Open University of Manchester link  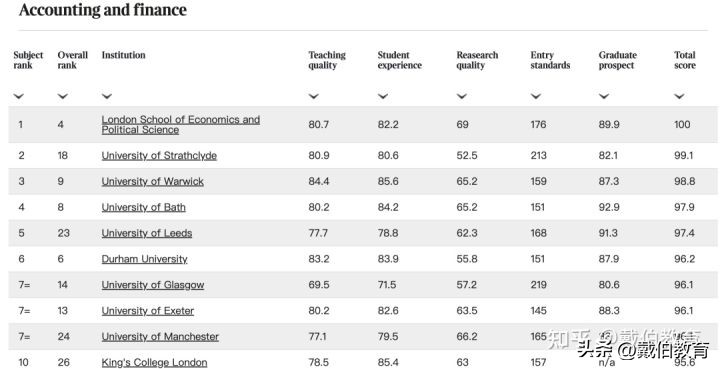point(160,336)
